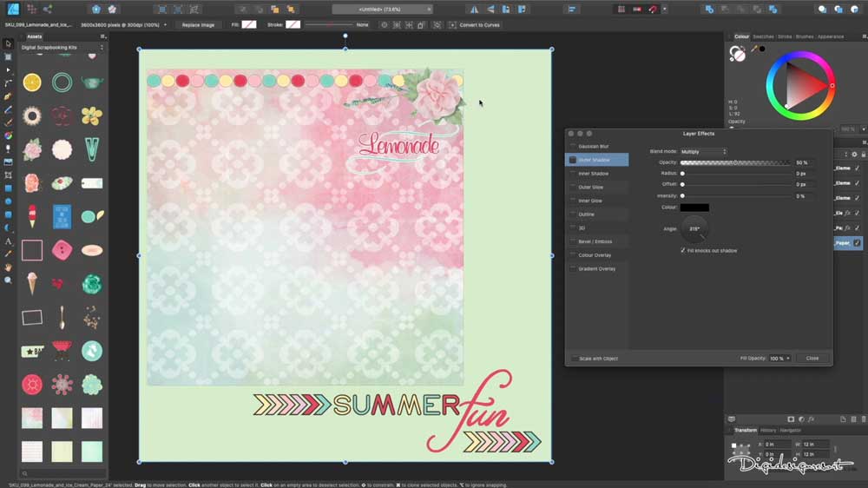Select the Node tool
Image resolution: width=868 pixels, height=488 pixels.
pyautogui.click(x=8, y=70)
